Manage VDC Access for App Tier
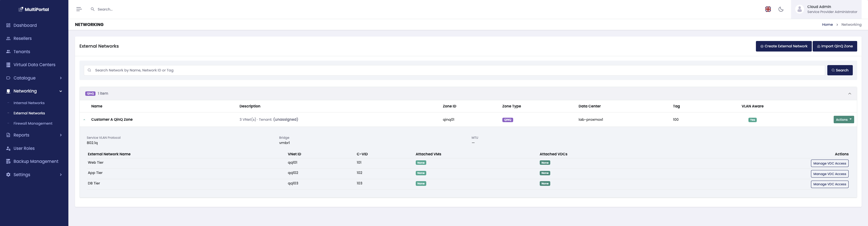Viewport: 868px width, 226px height. click(829, 174)
